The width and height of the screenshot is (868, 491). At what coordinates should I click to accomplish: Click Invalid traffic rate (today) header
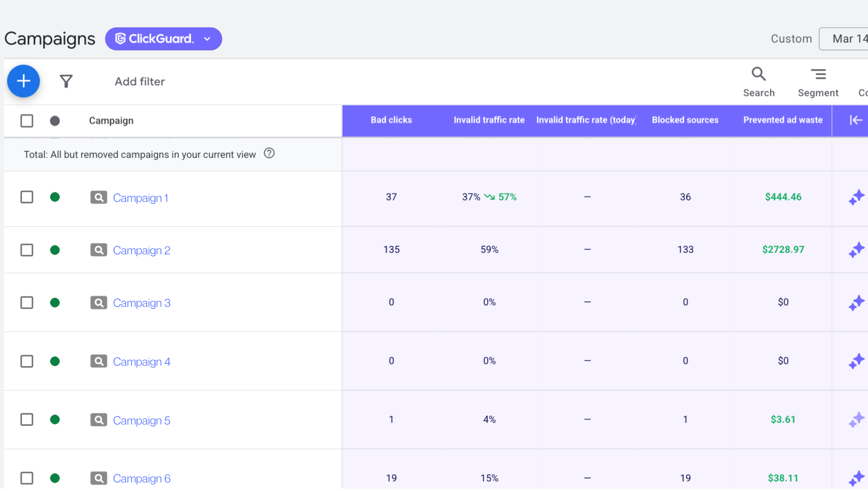(586, 120)
